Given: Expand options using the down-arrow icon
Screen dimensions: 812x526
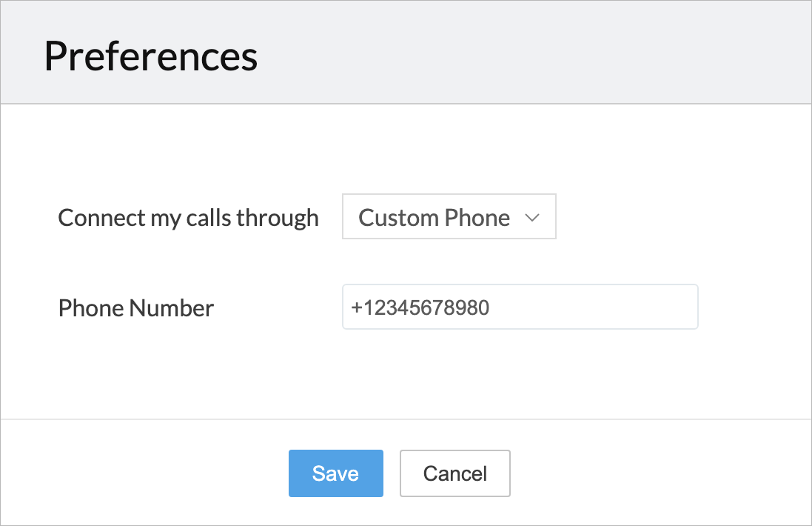Looking at the screenshot, I should pyautogui.click(x=531, y=218).
